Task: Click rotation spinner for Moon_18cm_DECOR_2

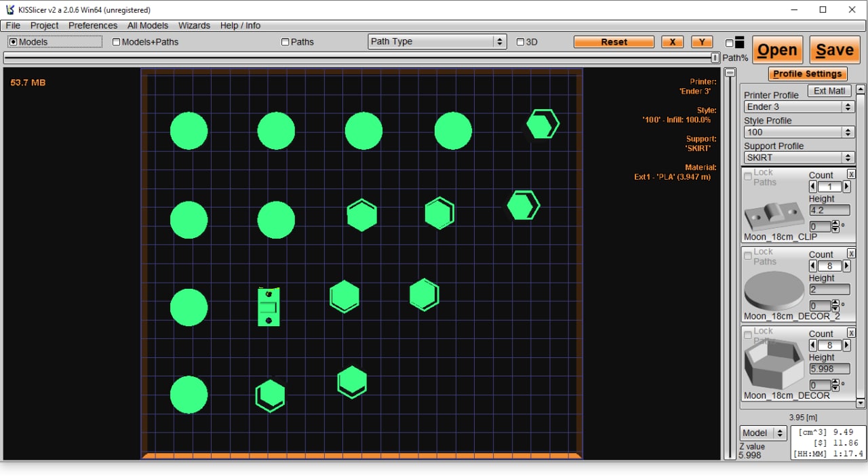Action: (x=835, y=305)
